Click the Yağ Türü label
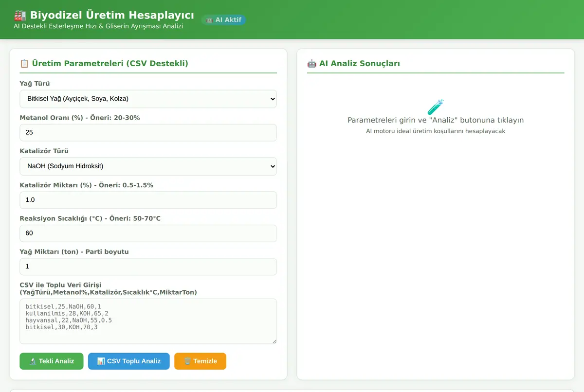Image resolution: width=584 pixels, height=392 pixels. tap(35, 84)
